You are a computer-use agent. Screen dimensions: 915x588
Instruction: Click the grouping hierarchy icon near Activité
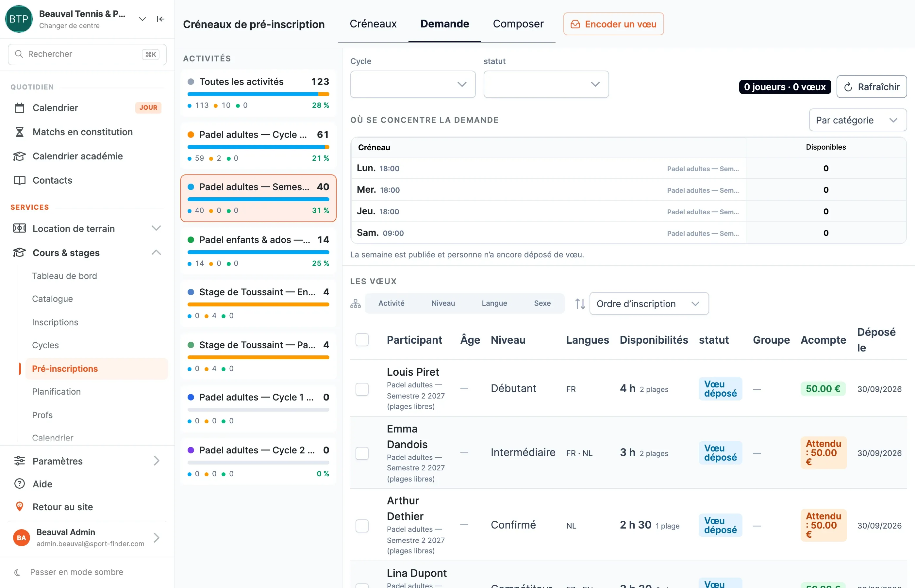tap(356, 303)
